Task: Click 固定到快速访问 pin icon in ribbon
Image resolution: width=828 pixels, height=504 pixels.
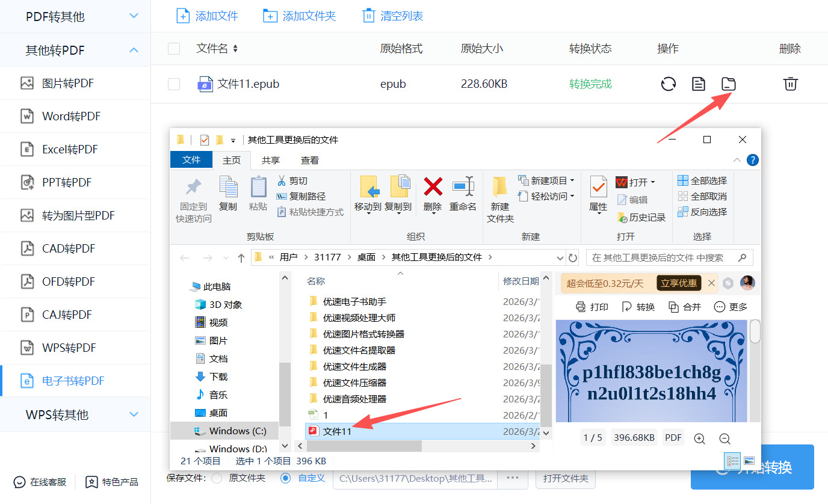Action: click(x=193, y=187)
